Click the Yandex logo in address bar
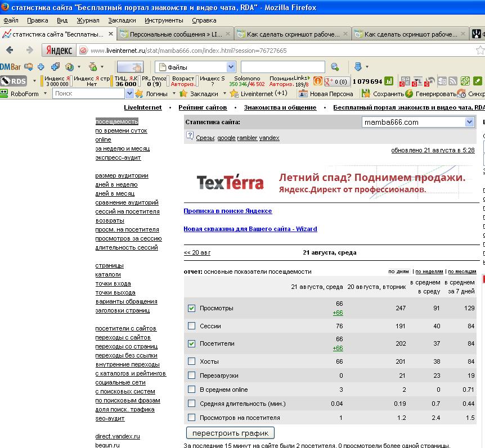Screen dimensions: 485x448 click(59, 51)
